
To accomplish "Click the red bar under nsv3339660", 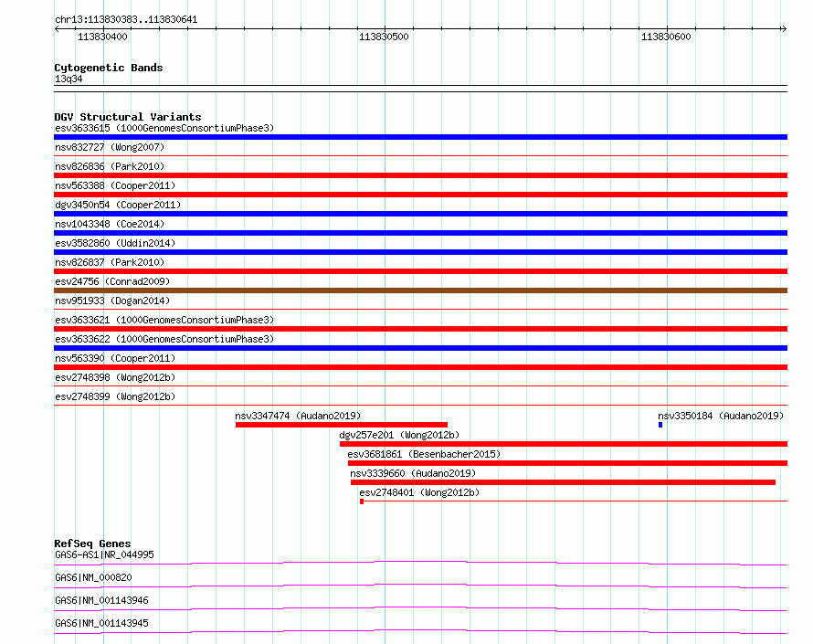I will click(x=563, y=482).
